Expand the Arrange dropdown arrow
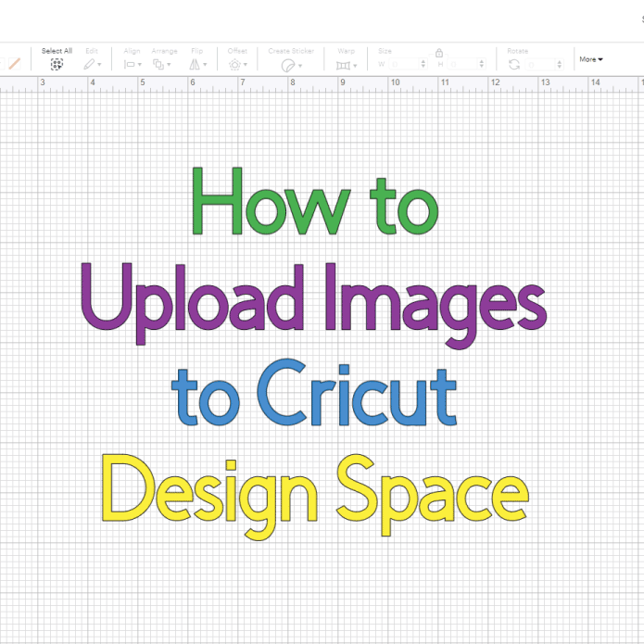Image resolution: width=644 pixels, height=644 pixels. click(x=169, y=65)
